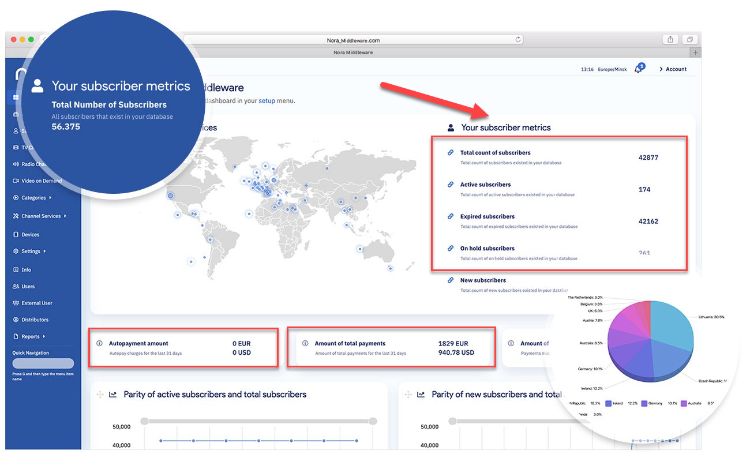Click link icon beside Total count of subscribers
The height and width of the screenshot is (473, 750).
[450, 153]
